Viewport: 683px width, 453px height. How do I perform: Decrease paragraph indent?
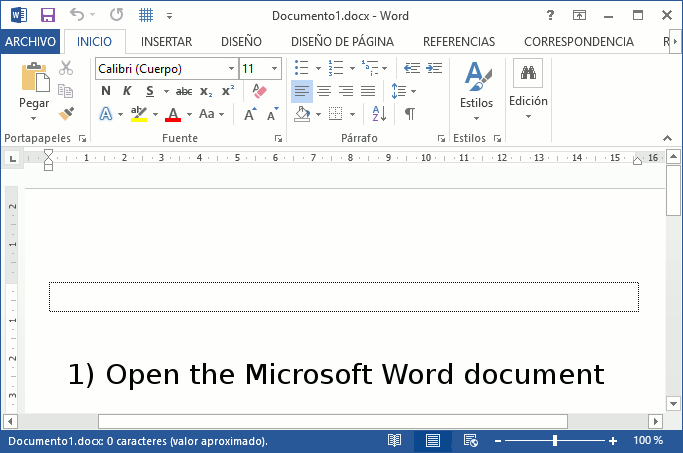(x=412, y=68)
